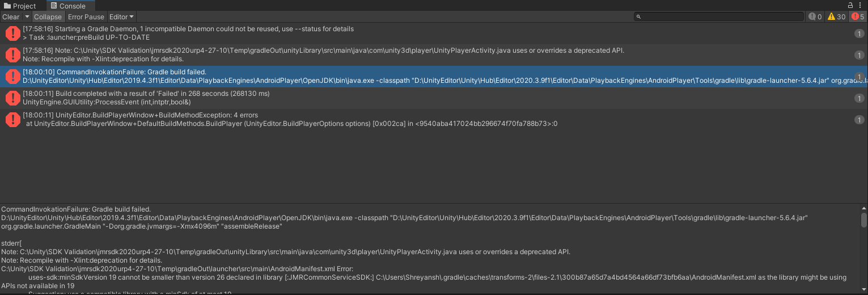Click the panel lock icon
868x295 pixels.
[x=850, y=6]
